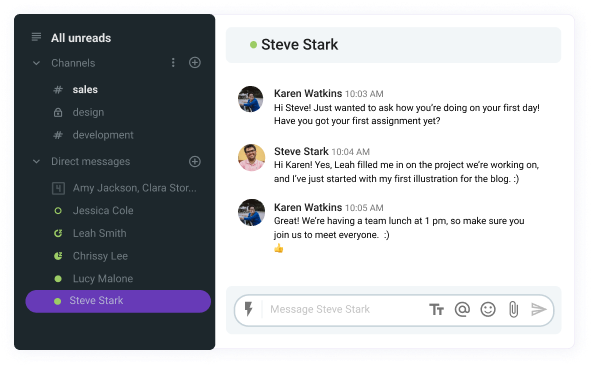Open text formatting Tt icon
This screenshot has height=367, width=592.
click(436, 310)
